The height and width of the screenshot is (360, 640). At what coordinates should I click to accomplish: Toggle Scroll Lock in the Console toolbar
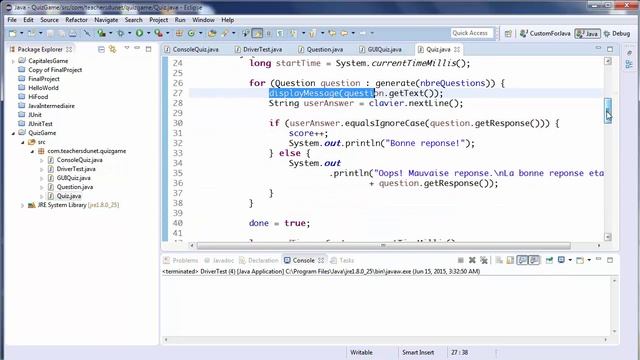pyautogui.click(x=510, y=260)
